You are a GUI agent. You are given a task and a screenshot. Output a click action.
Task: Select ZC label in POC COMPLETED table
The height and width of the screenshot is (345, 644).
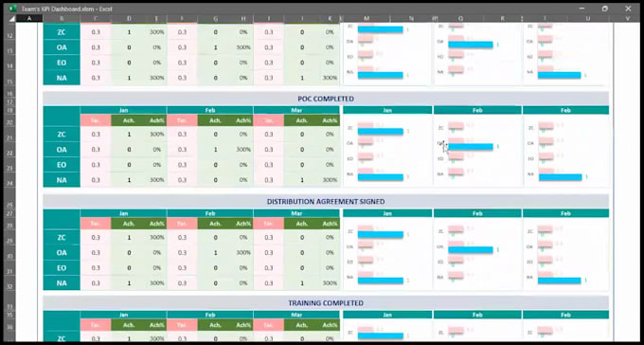[x=62, y=134]
